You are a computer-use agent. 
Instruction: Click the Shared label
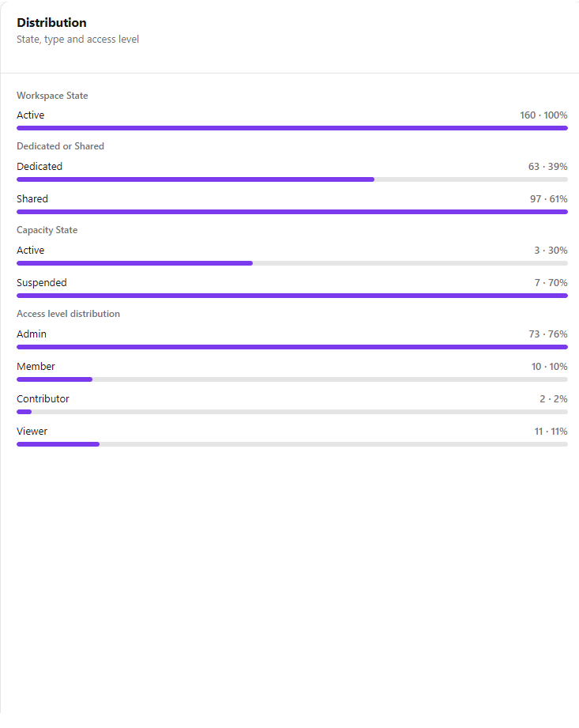[32, 198]
